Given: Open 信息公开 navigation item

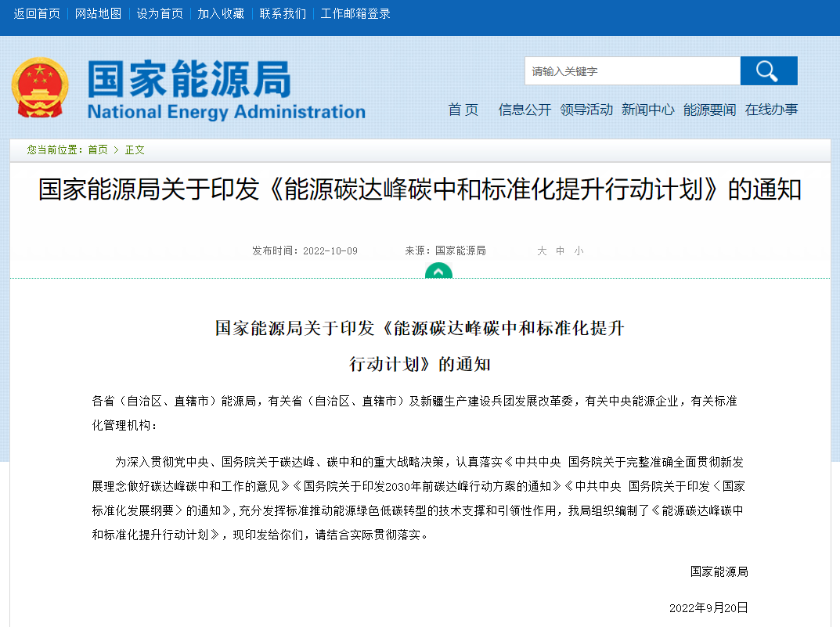Looking at the screenshot, I should click(525, 110).
